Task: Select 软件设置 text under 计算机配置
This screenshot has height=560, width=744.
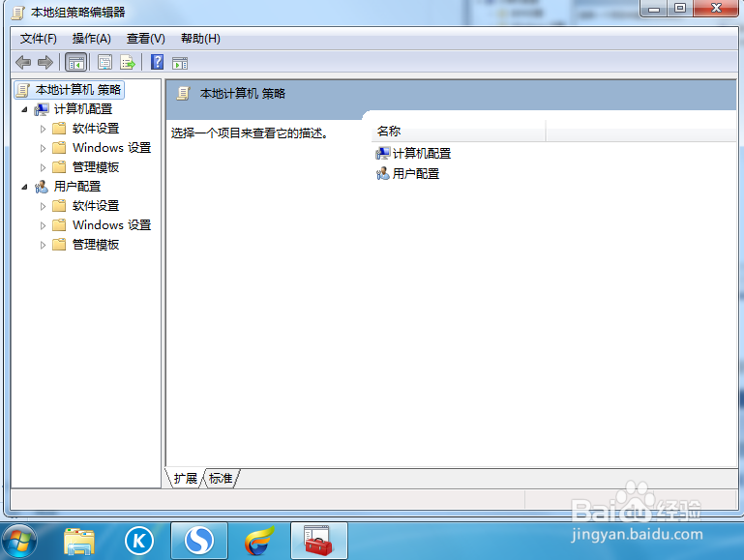Action: 96,129
